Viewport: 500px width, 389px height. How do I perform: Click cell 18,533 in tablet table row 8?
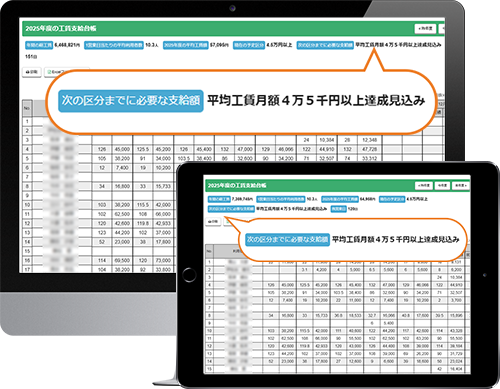tap(355, 315)
